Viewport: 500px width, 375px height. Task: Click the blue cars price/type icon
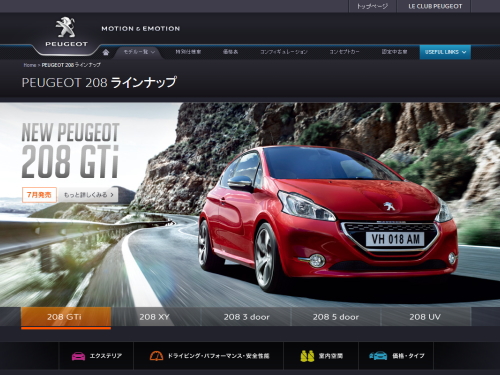378,356
